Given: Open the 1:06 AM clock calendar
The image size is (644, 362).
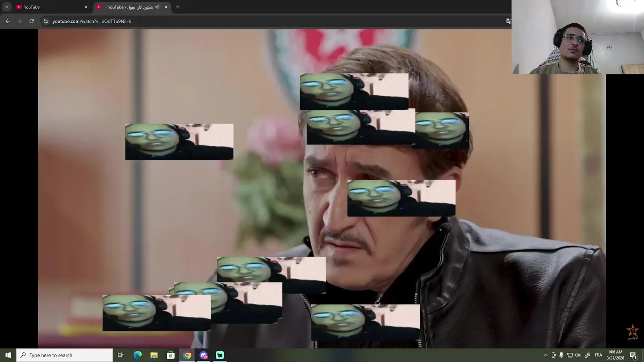Looking at the screenshot, I should pos(615,355).
